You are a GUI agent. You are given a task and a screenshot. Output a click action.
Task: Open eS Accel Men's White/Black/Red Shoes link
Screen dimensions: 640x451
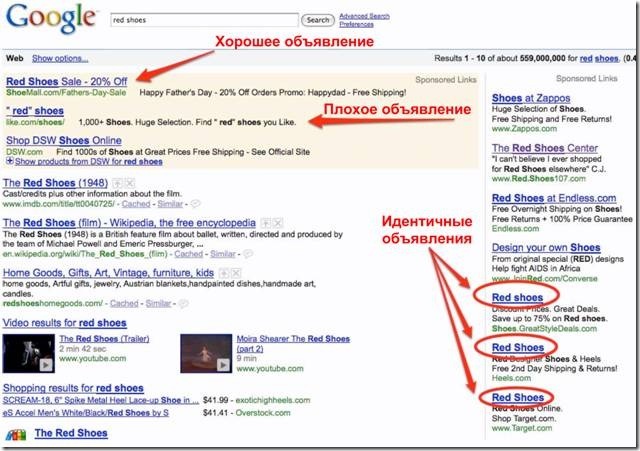point(86,413)
